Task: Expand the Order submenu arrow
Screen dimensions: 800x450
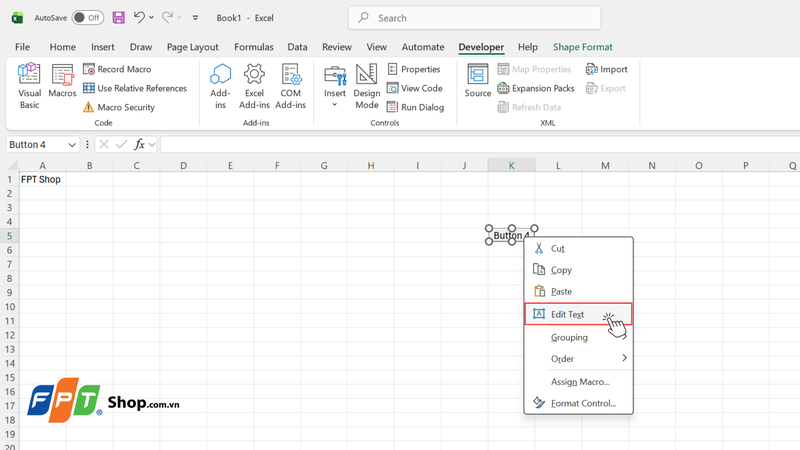Action: pyautogui.click(x=624, y=358)
